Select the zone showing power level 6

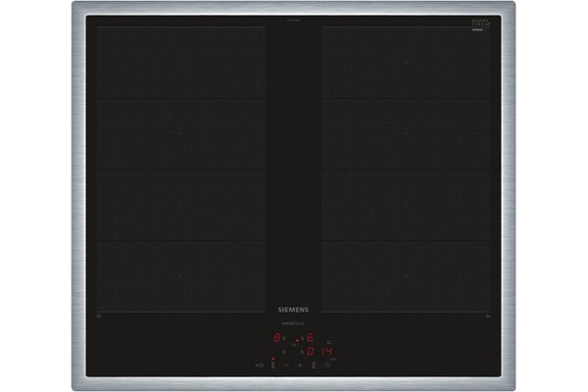(310, 338)
